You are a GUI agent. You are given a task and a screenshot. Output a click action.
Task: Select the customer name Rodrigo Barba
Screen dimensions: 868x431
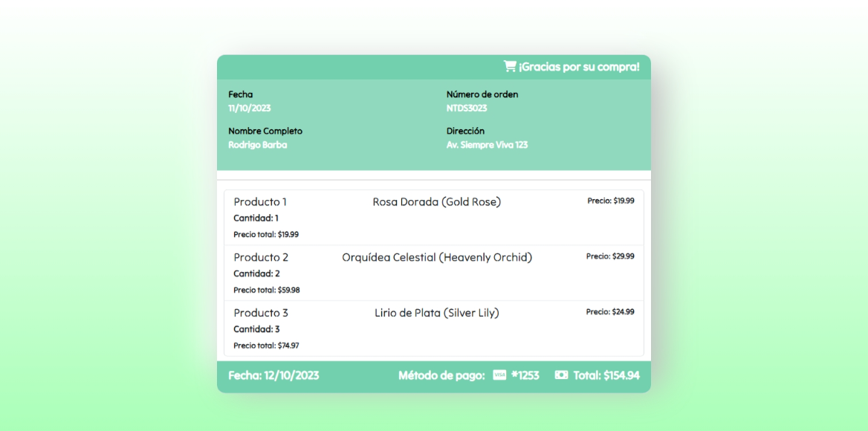click(x=257, y=145)
